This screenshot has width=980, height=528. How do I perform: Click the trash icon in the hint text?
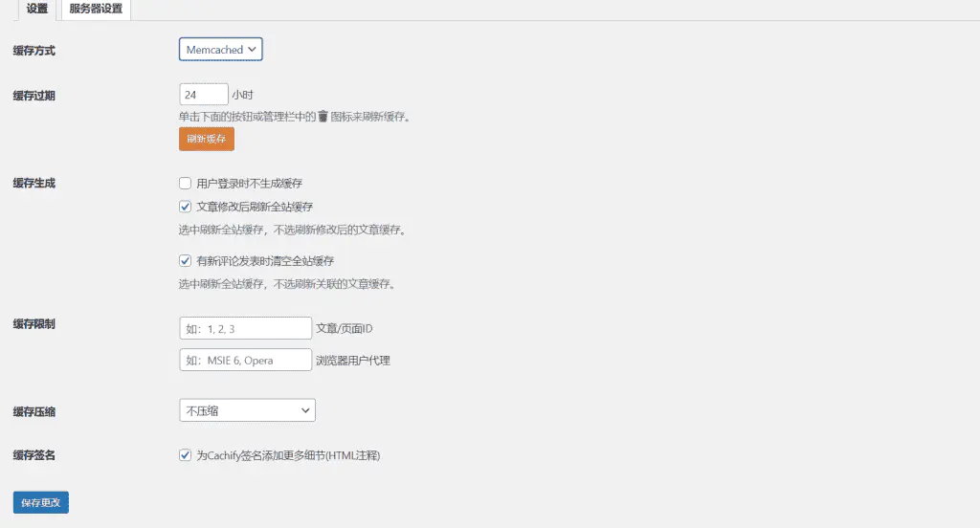coord(323,117)
